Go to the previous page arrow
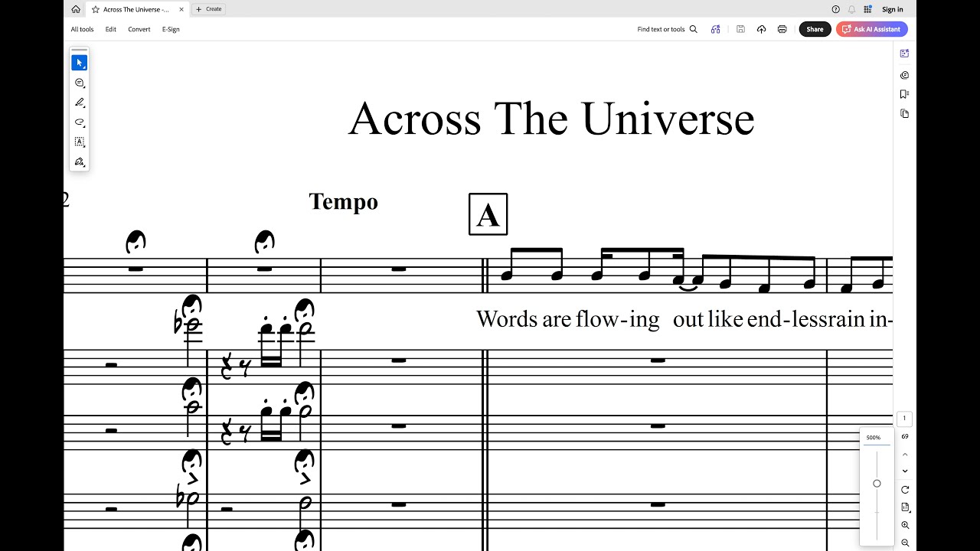The image size is (980, 551). 905,455
